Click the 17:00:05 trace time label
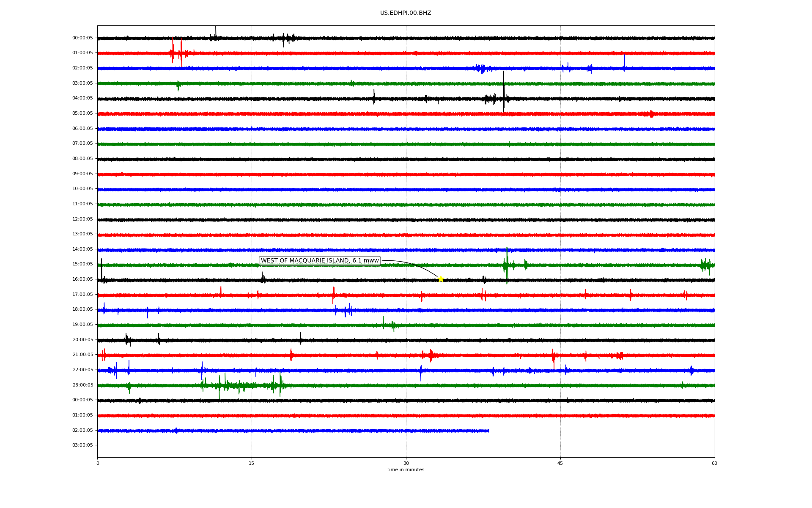 click(x=82, y=295)
